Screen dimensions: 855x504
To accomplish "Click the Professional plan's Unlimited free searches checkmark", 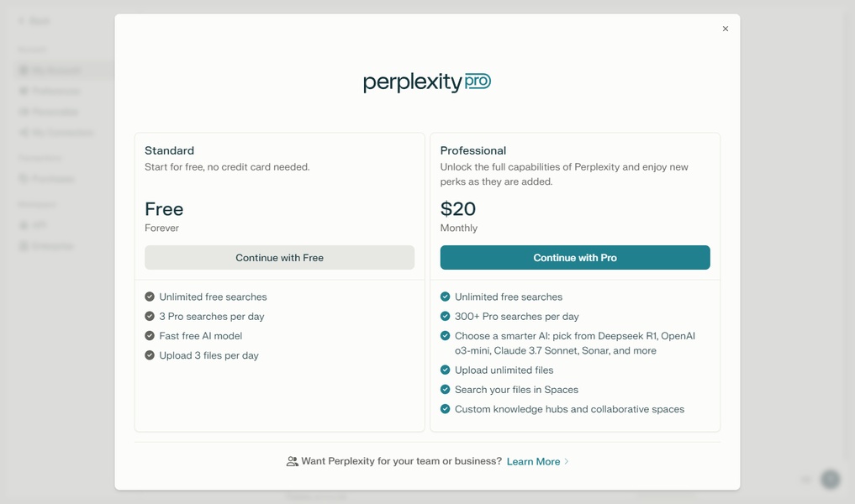I will coord(446,297).
